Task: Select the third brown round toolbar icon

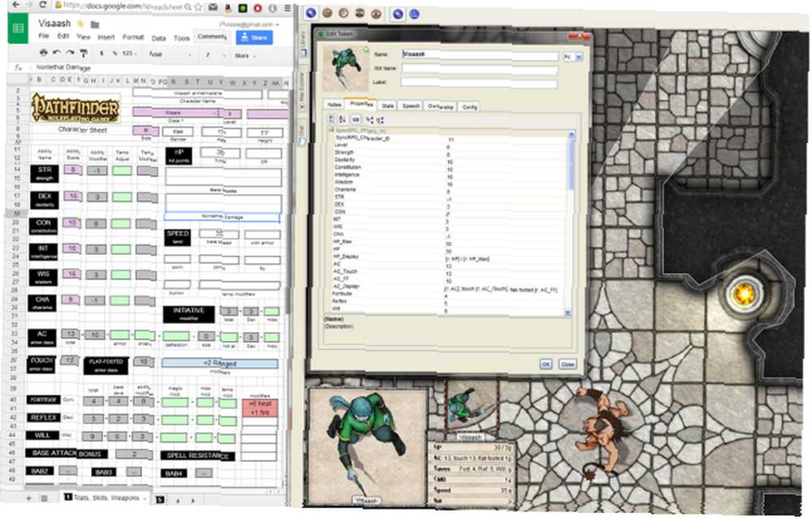Action: [x=343, y=13]
